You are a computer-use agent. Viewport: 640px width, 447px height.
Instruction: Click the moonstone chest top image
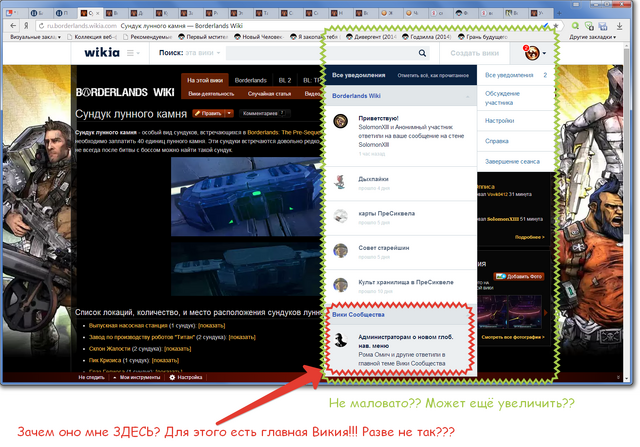247,196
